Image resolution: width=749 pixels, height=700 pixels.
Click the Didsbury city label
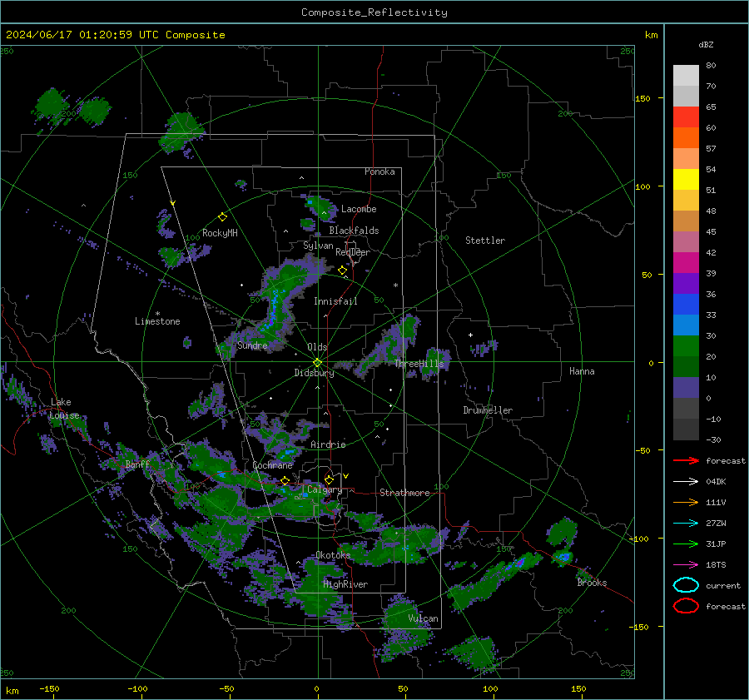point(314,373)
